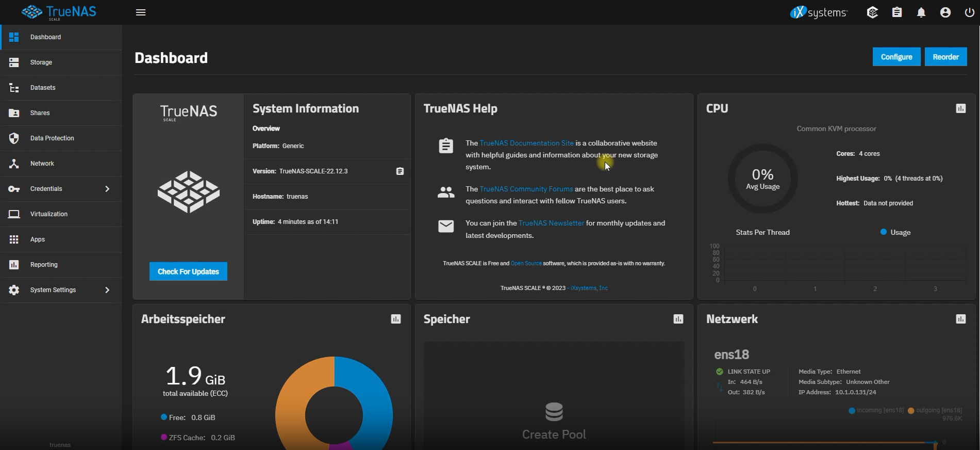This screenshot has width=980, height=450.
Task: Open Datasets menu item
Action: 61,88
